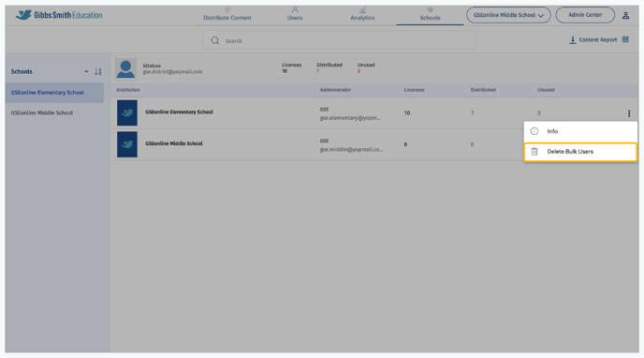Expand the Schools filter arrow

(x=86, y=71)
